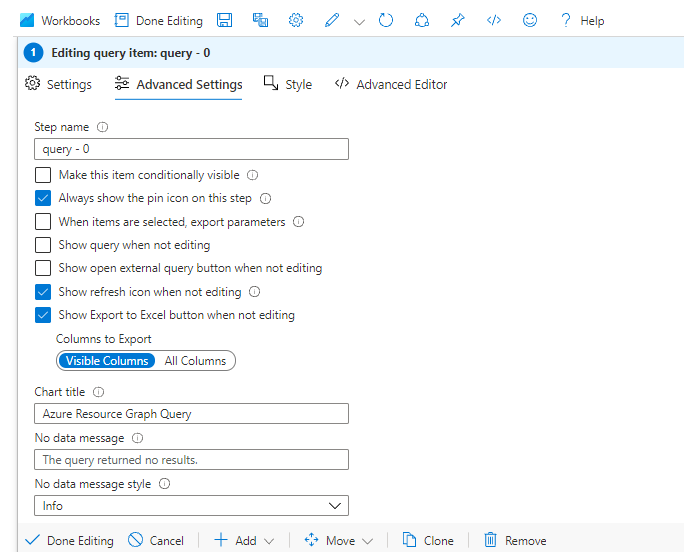The width and height of the screenshot is (684, 552).
Task: Click the Refresh icon in toolbar
Action: click(386, 20)
